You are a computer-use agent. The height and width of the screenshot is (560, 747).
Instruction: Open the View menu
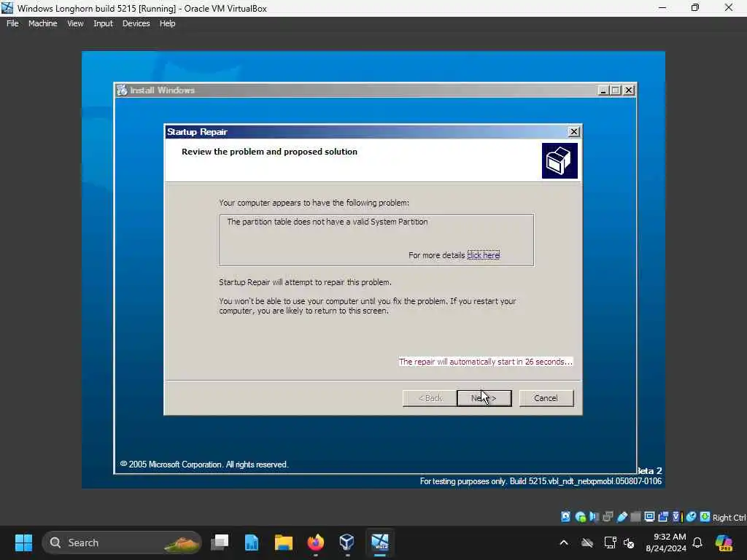coord(75,23)
